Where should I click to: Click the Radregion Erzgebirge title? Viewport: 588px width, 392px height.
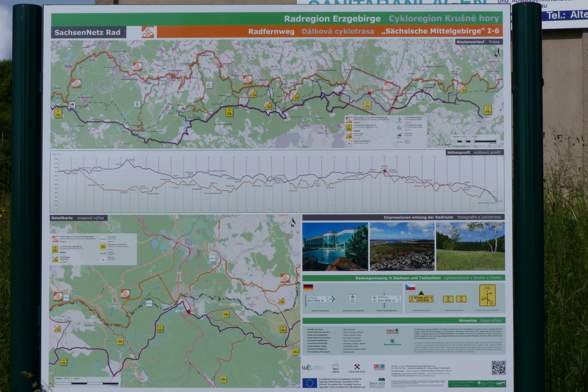coord(332,19)
